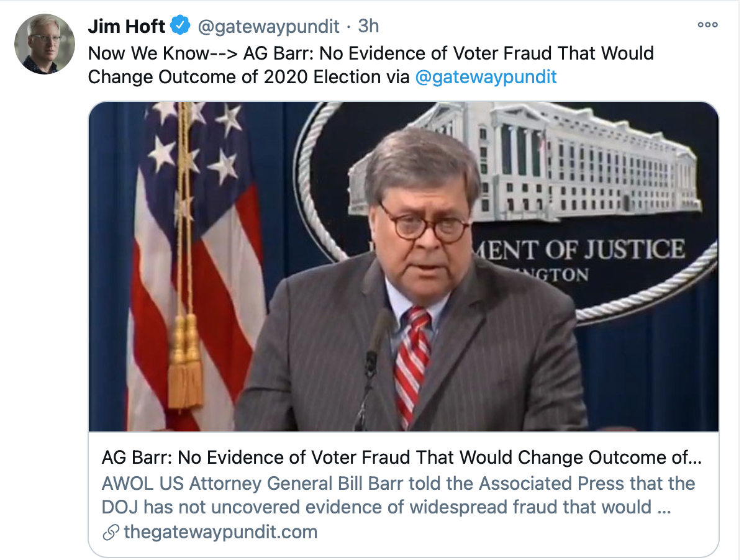Image resolution: width=744 pixels, height=560 pixels.
Task: Click Jim Hoft's round profile avatar
Action: pyautogui.click(x=44, y=43)
